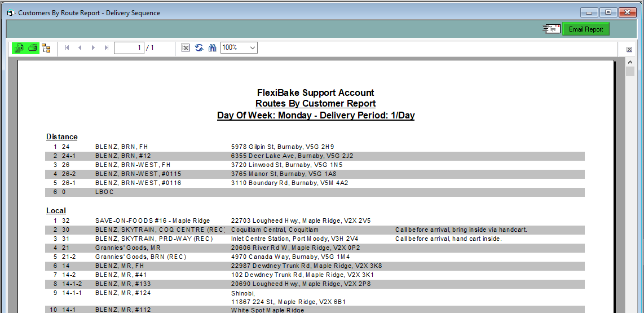
Task: Click customer code 26-2
Action: (x=68, y=174)
